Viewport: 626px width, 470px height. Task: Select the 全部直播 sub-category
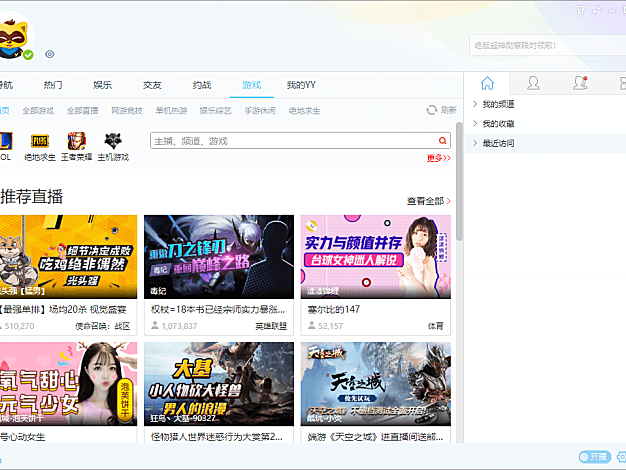(x=82, y=111)
